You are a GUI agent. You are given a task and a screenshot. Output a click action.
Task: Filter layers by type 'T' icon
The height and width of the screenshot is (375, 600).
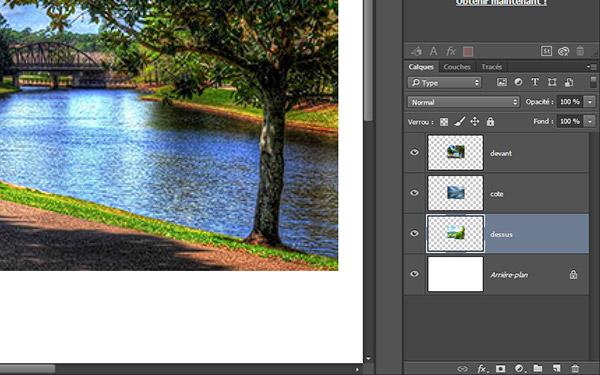pos(535,82)
